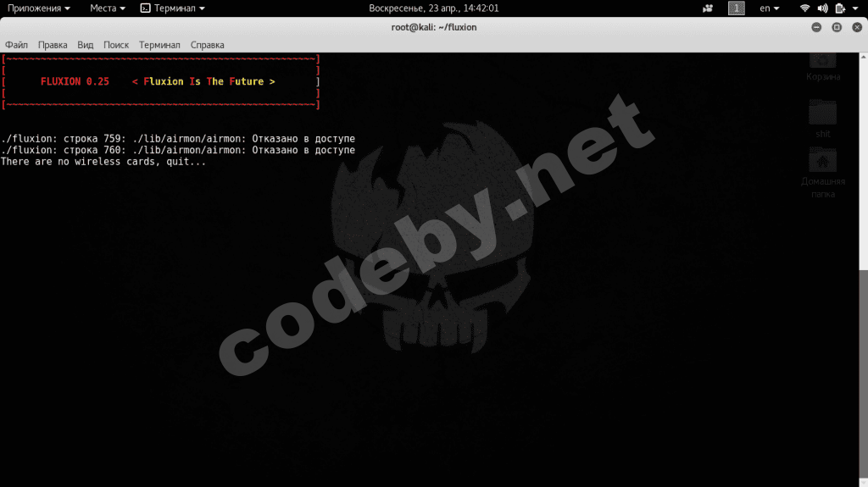868x487 pixels.
Task: Click the строка 760 error line
Action: pos(178,150)
